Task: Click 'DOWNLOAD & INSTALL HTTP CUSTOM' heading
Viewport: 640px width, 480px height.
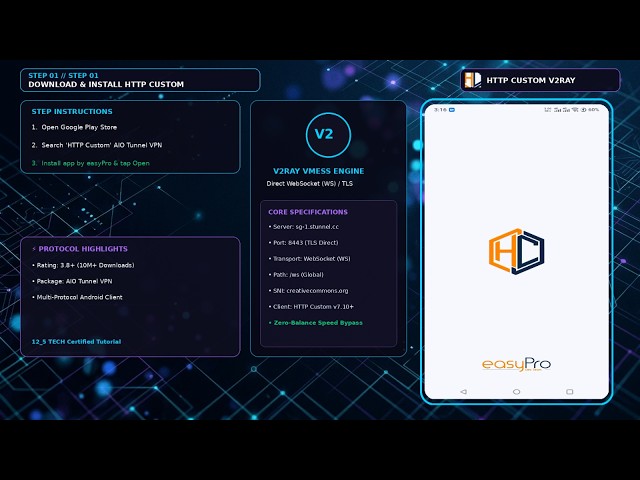Action: (106, 84)
